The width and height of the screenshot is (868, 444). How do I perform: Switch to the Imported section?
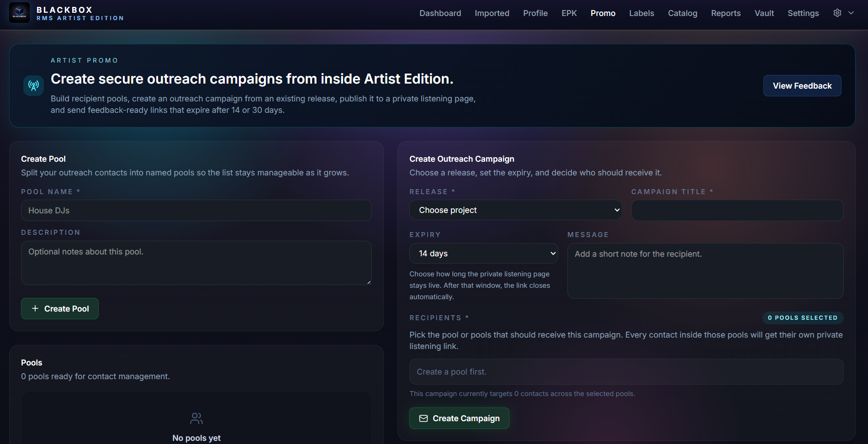click(492, 13)
